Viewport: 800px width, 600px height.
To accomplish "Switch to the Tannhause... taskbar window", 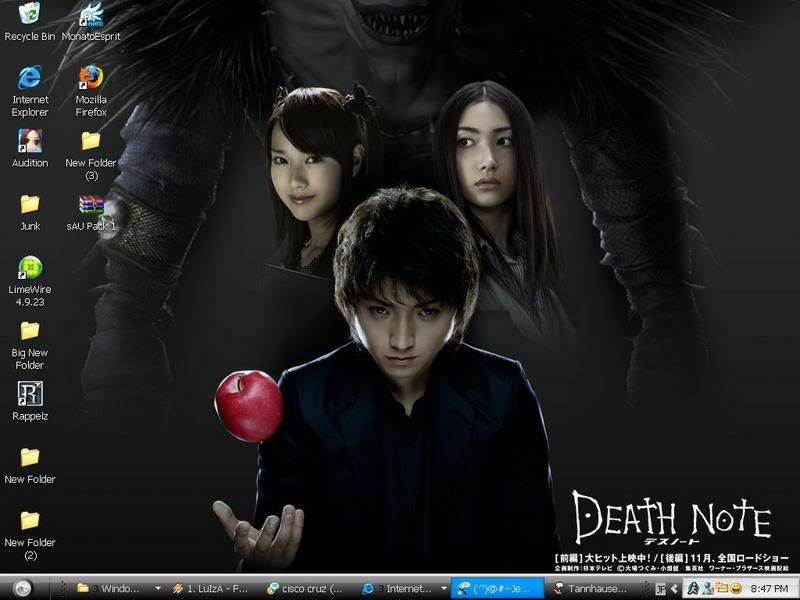I will tap(592, 588).
